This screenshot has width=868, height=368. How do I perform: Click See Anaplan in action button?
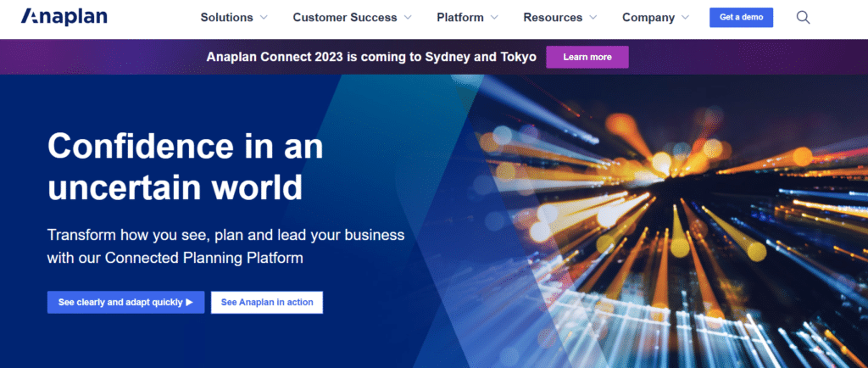coord(267,302)
